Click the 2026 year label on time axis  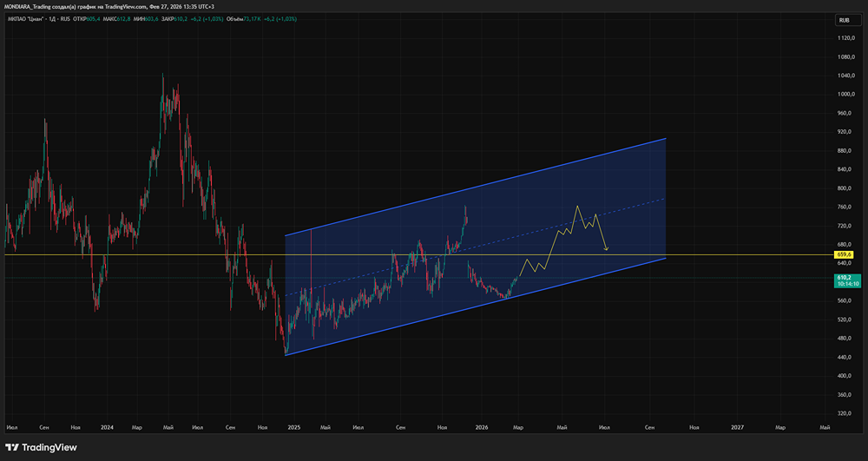pyautogui.click(x=481, y=427)
